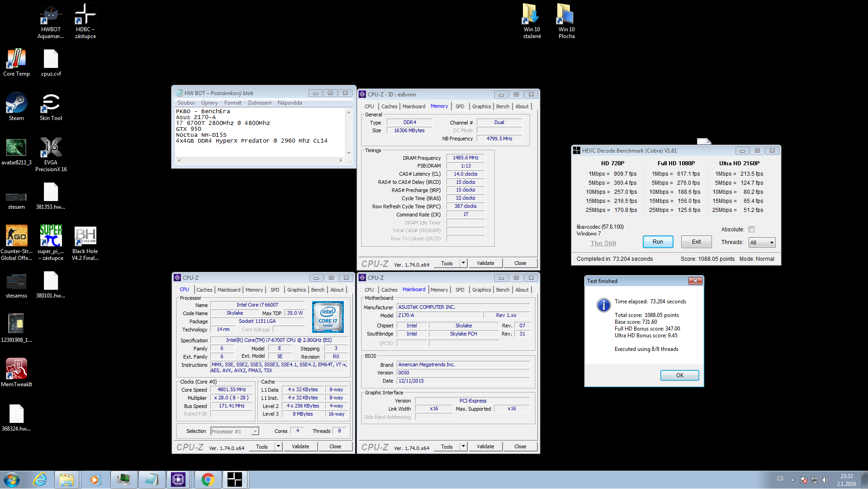Switch to SPD tab in Memory CPU-Z window
The width and height of the screenshot is (868, 489).
[460, 106]
